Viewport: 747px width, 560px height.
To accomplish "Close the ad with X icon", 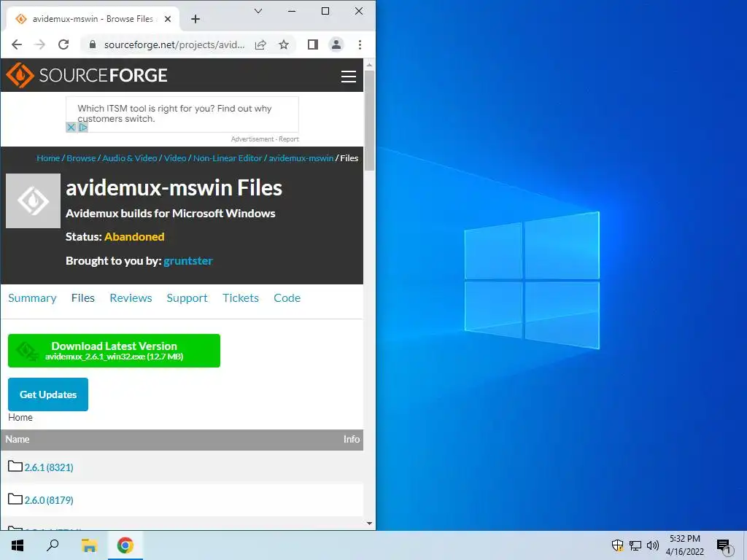I will click(x=71, y=127).
